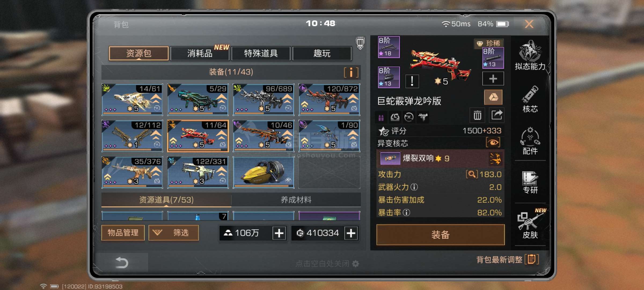Click the equipment info bracket icon

(351, 72)
